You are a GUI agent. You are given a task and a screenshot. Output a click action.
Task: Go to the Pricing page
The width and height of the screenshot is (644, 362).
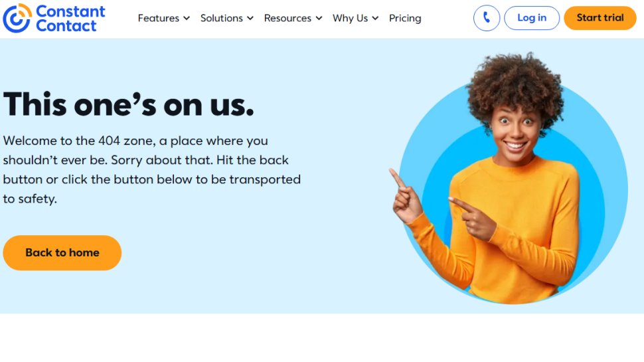pyautogui.click(x=405, y=18)
